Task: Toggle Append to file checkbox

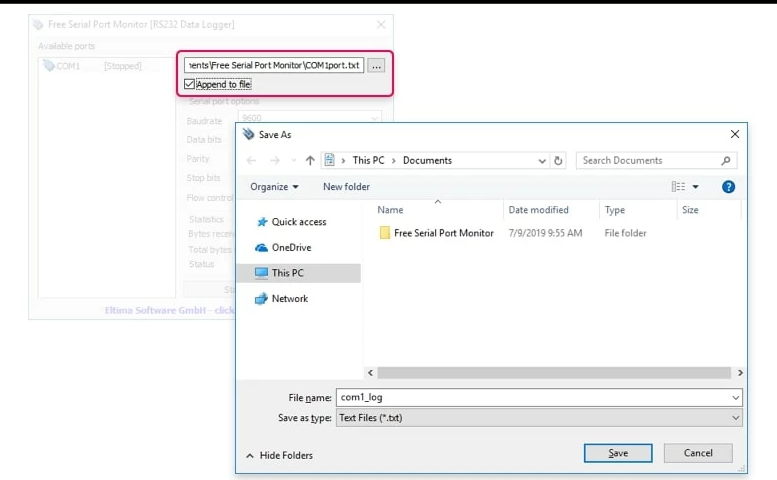Action: click(189, 84)
